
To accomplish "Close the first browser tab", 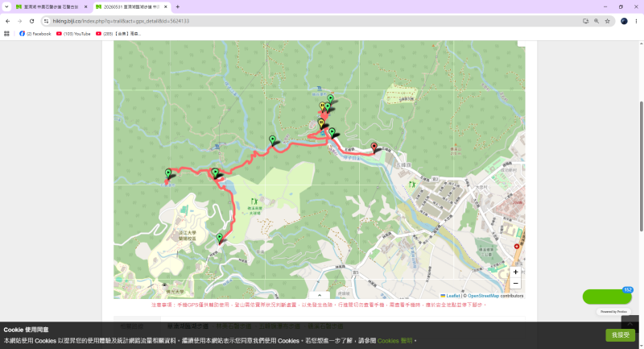I will coord(85,7).
